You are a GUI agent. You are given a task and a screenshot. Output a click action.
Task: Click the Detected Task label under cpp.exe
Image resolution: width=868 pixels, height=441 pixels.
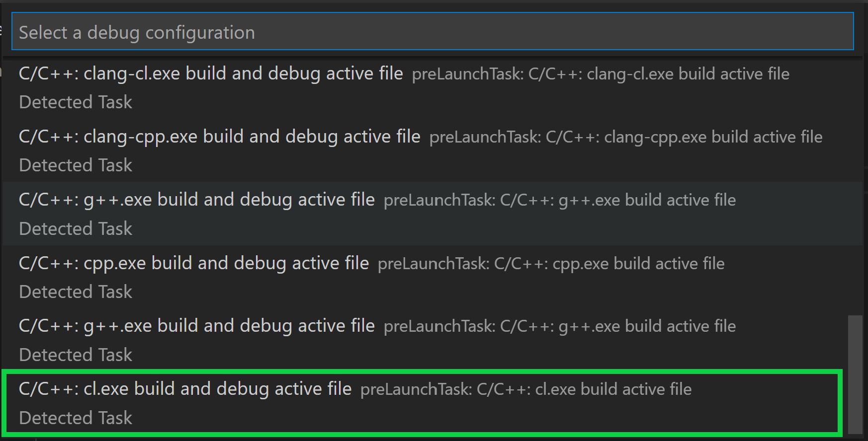click(75, 292)
